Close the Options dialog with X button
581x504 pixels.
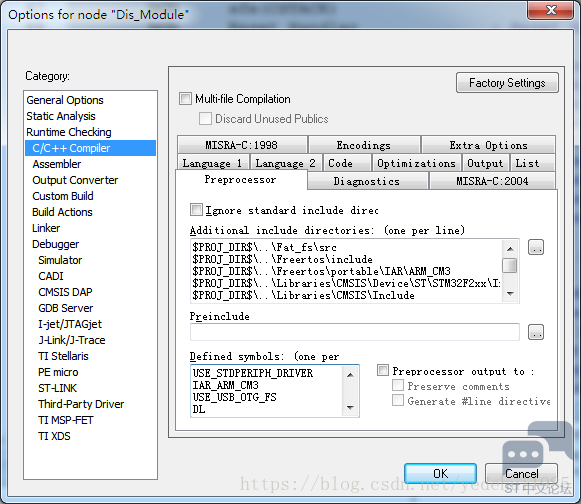[x=551, y=10]
